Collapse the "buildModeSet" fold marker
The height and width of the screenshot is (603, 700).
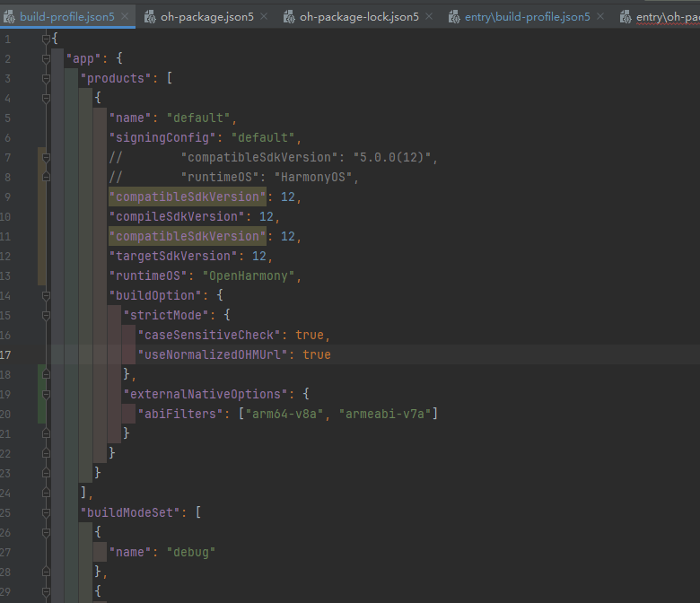(46, 513)
